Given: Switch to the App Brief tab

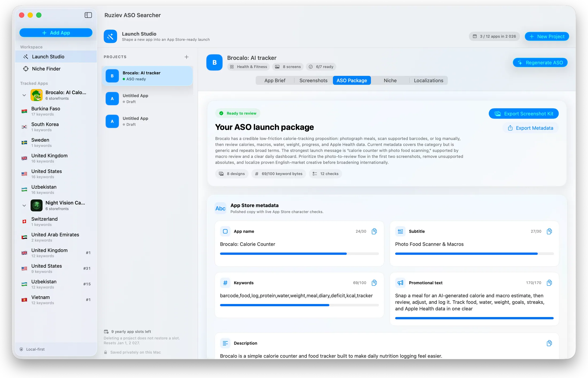Looking at the screenshot, I should click(x=275, y=80).
